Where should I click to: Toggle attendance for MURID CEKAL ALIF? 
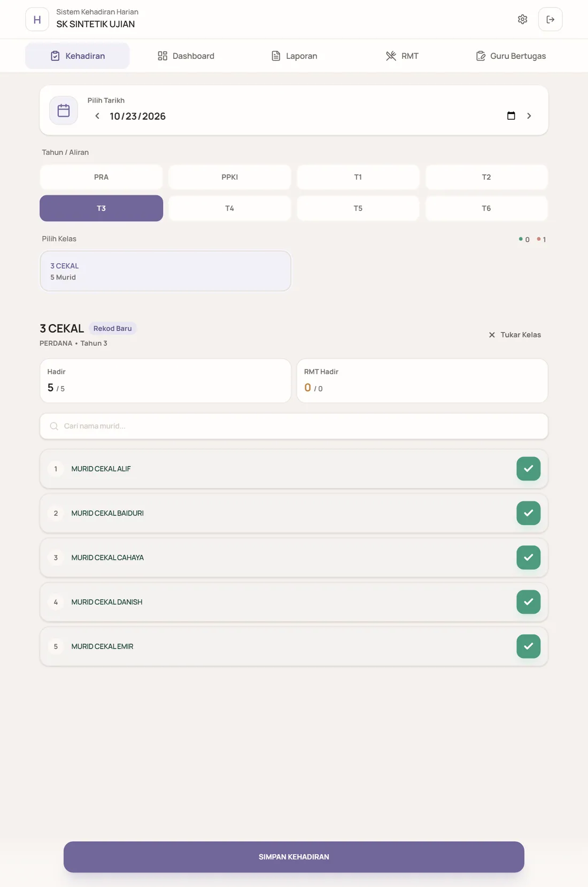click(x=528, y=469)
